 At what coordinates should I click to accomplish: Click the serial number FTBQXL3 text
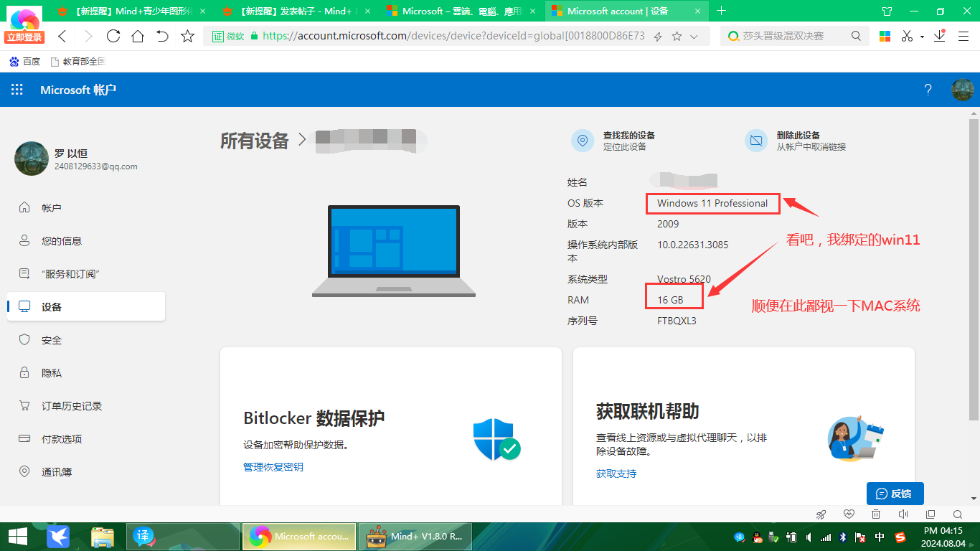coord(677,321)
